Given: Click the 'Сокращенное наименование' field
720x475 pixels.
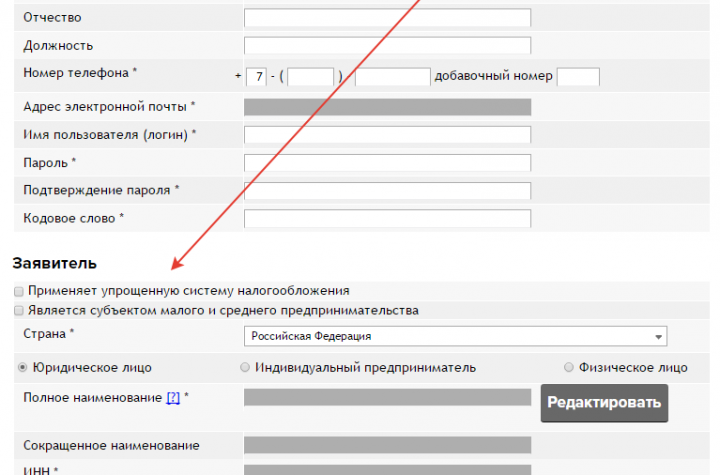Looking at the screenshot, I should (x=387, y=445).
